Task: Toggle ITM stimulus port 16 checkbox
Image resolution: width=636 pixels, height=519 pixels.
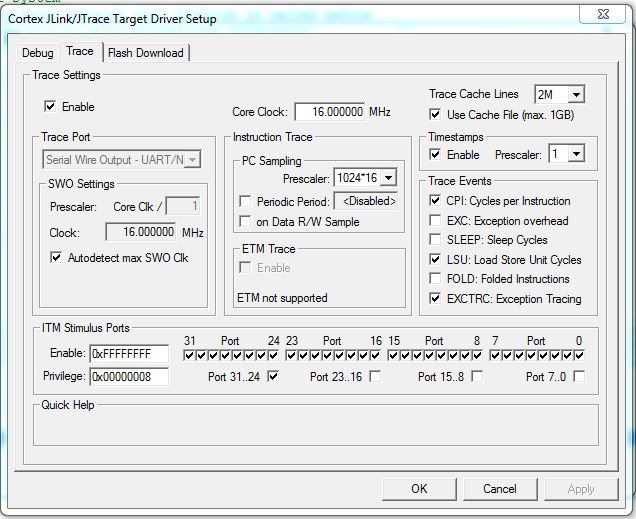Action: click(x=376, y=356)
